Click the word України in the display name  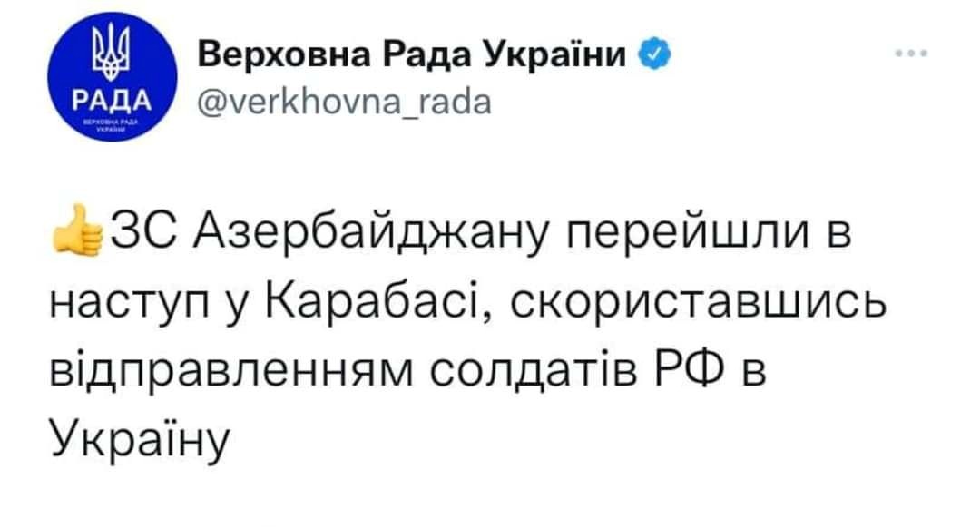coord(555,54)
